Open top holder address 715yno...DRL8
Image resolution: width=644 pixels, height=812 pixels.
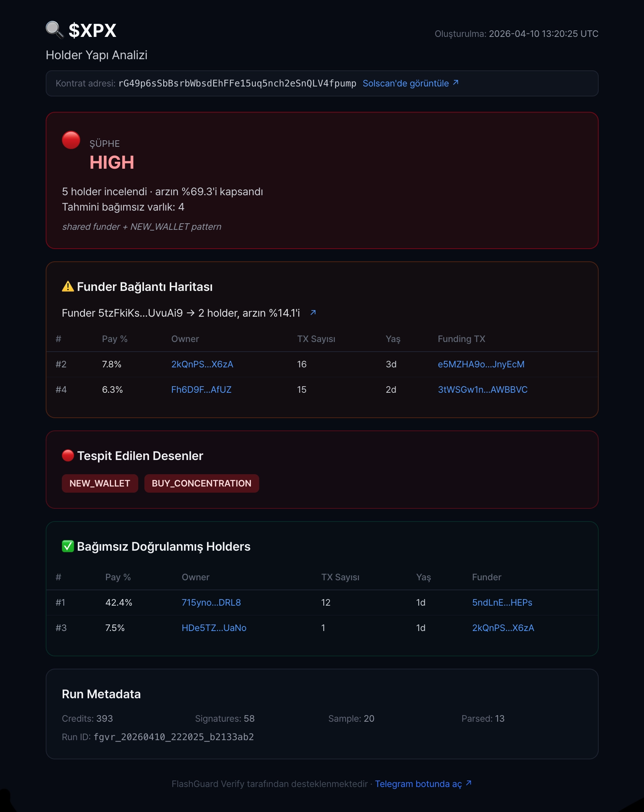click(211, 603)
